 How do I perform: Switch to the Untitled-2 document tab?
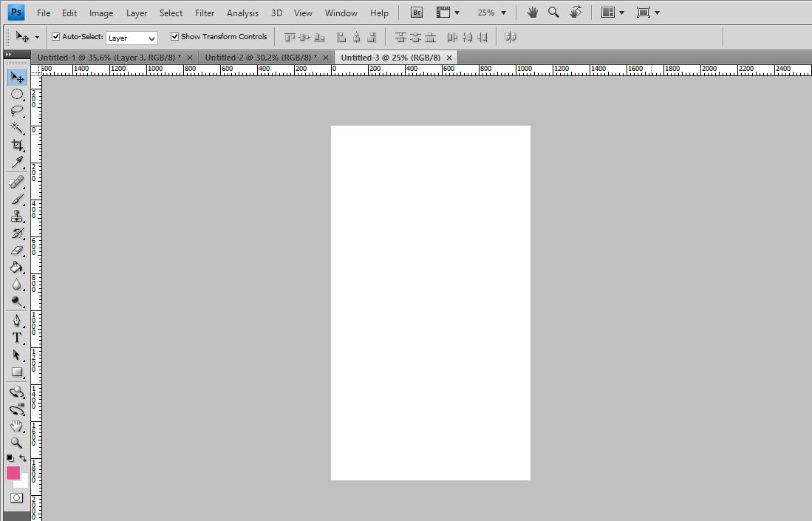(x=261, y=58)
